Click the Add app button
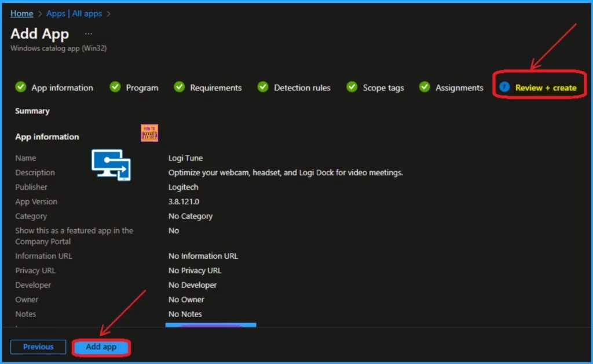 click(x=101, y=347)
